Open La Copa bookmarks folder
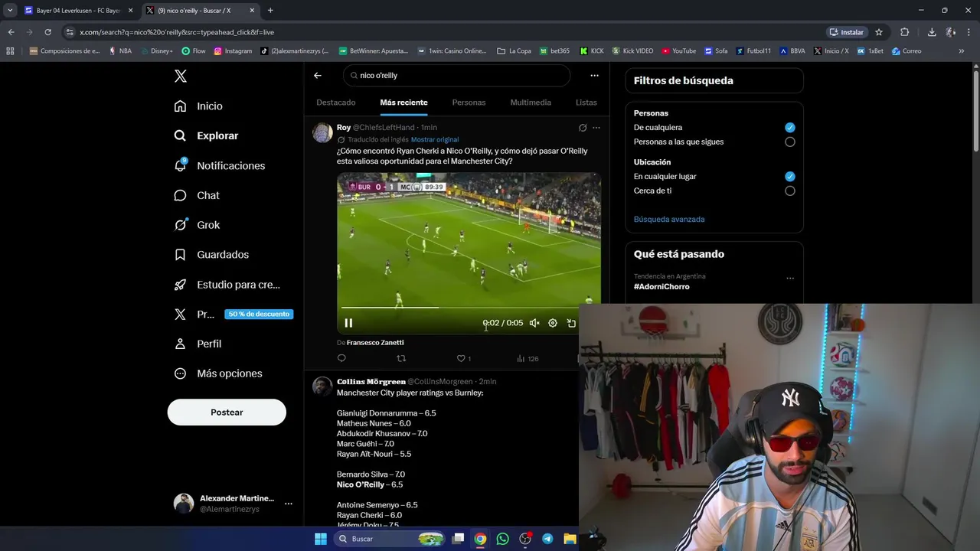This screenshot has width=980, height=551. [514, 51]
